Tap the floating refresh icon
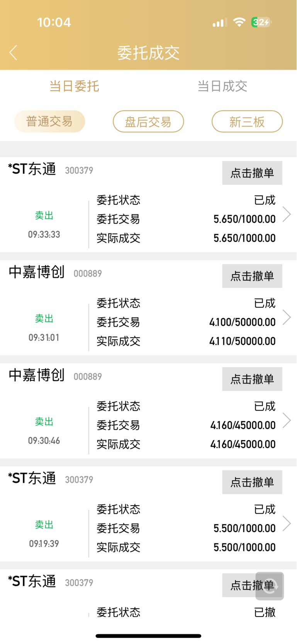This screenshot has height=644, width=297. coord(270,586)
